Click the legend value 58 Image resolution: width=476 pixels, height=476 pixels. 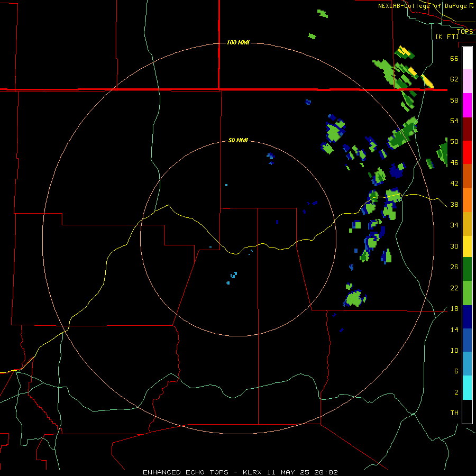click(x=454, y=100)
